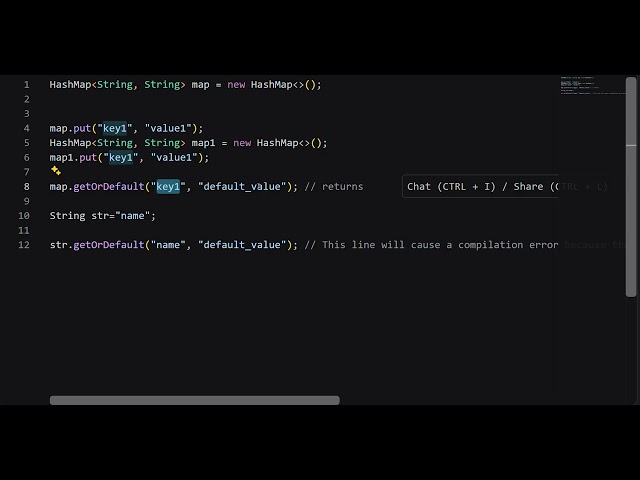
Task: Click "name" string on line 10
Action: click(133, 216)
